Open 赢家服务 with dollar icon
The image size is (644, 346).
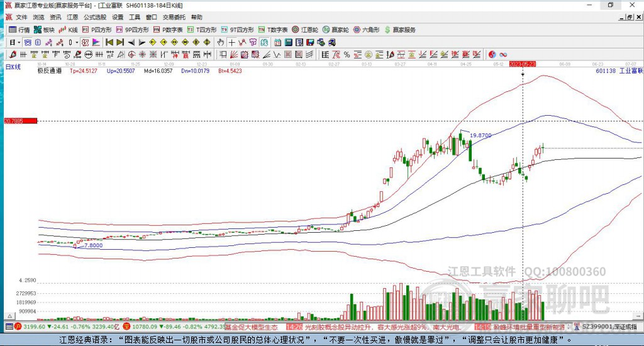pos(400,30)
